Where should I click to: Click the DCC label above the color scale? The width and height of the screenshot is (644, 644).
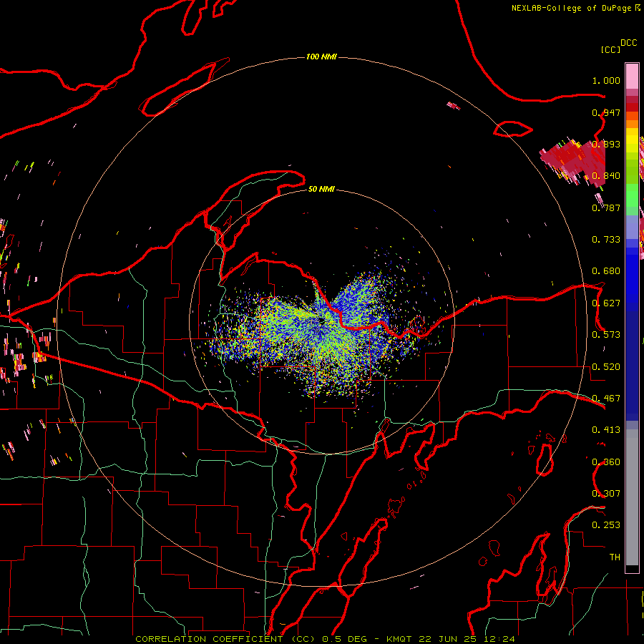(629, 43)
